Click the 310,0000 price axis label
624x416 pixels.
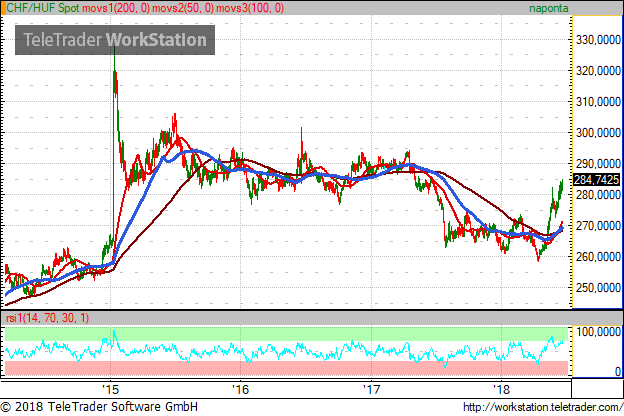[598, 102]
